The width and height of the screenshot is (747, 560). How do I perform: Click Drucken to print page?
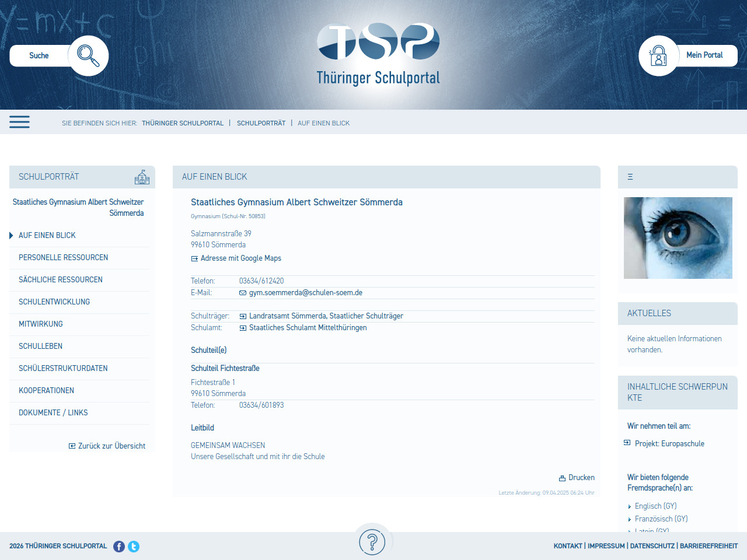[581, 478]
